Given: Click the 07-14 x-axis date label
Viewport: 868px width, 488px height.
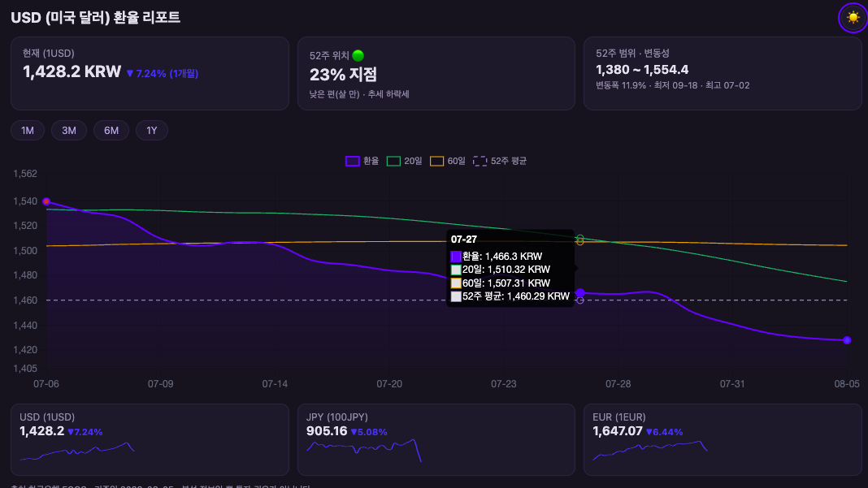Looking at the screenshot, I should 275,384.
